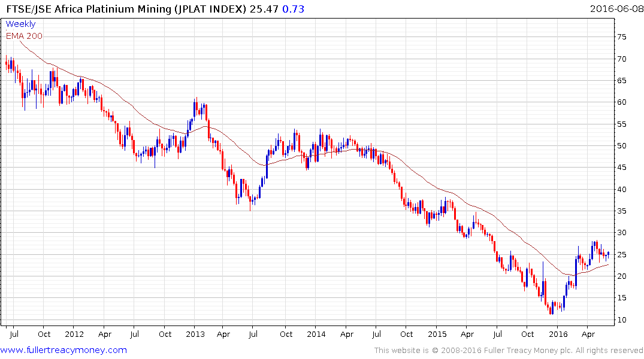Click the 2016-06-08 date in the header

(x=615, y=9)
